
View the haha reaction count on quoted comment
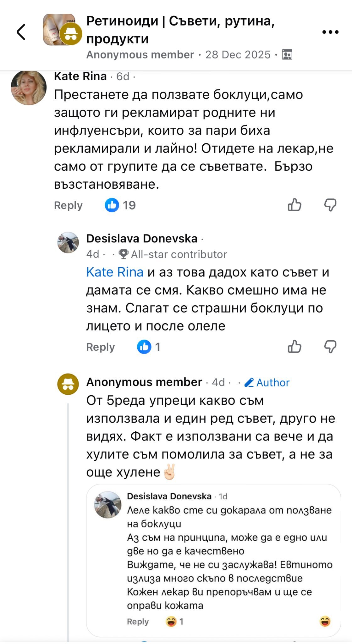(175, 621)
